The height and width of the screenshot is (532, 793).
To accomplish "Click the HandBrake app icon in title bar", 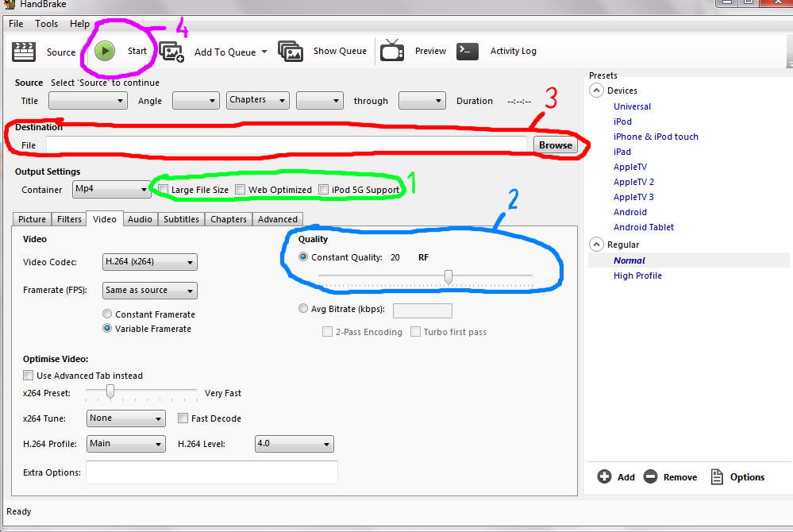I will point(9,4).
